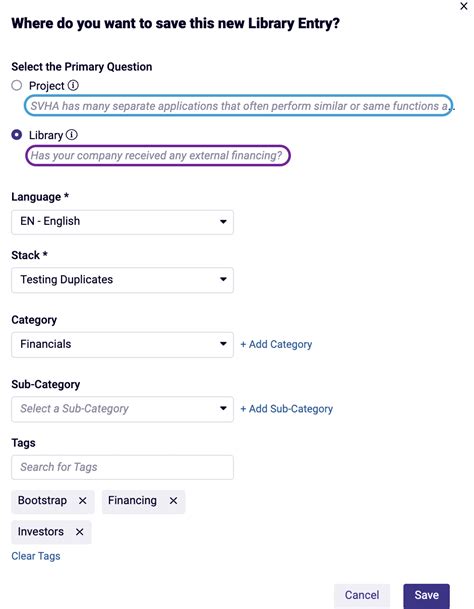Click the SVHA project question text box

[239, 106]
